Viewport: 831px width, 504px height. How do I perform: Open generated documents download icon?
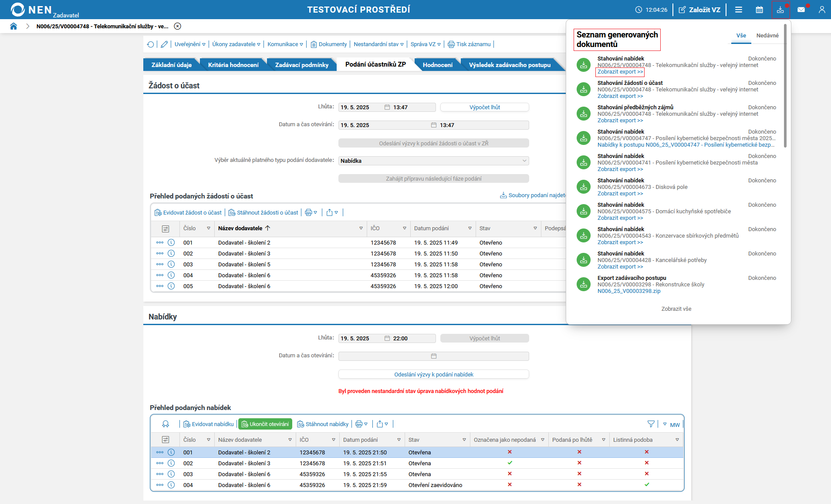pos(780,10)
